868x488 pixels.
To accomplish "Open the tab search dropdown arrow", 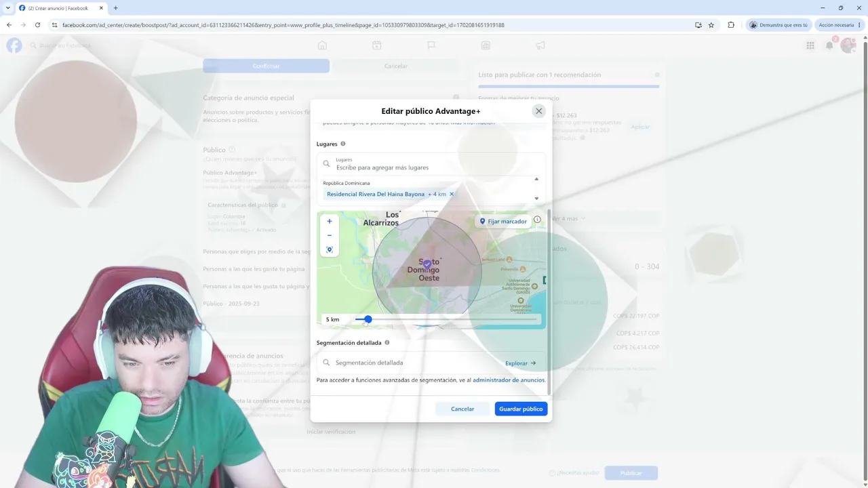I will coord(7,8).
